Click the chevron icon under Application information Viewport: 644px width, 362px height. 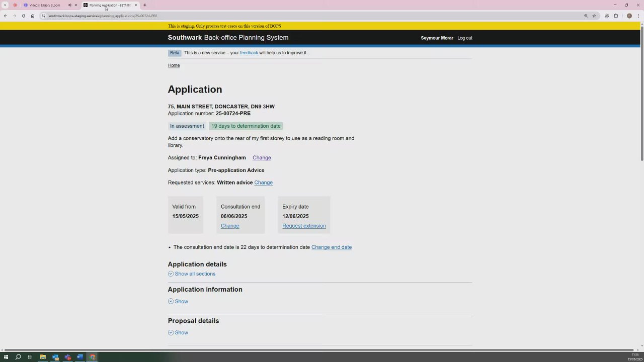coord(171,302)
